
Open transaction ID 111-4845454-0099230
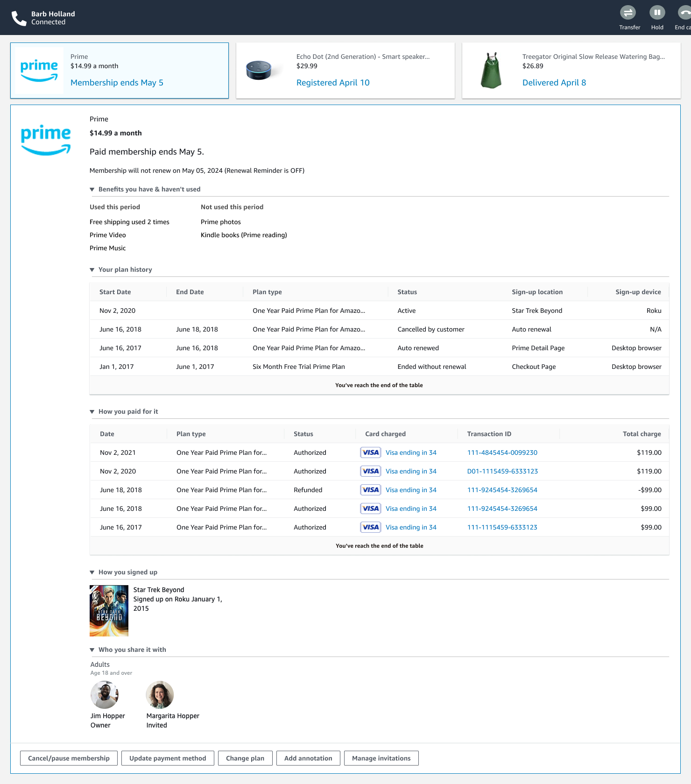click(502, 452)
